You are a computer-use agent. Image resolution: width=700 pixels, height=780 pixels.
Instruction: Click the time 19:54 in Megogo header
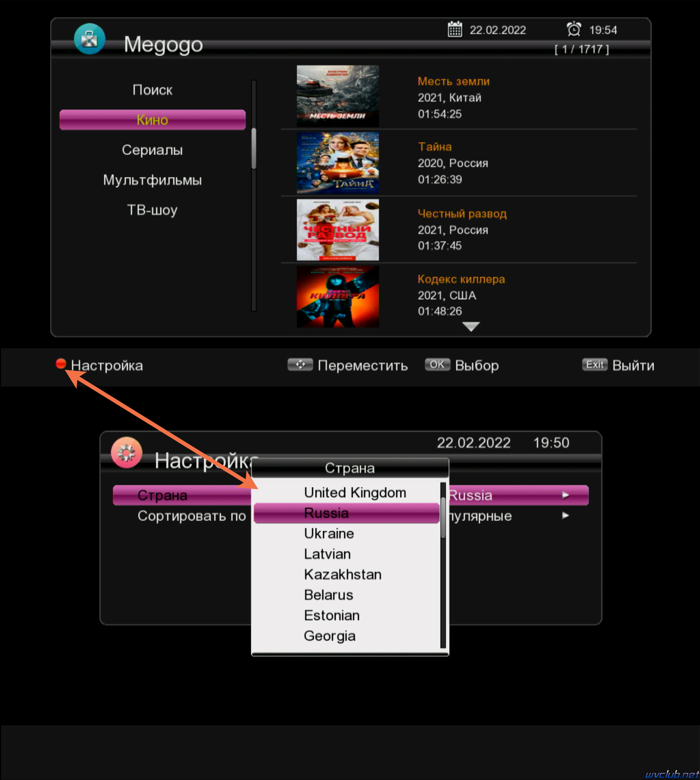pyautogui.click(x=603, y=30)
